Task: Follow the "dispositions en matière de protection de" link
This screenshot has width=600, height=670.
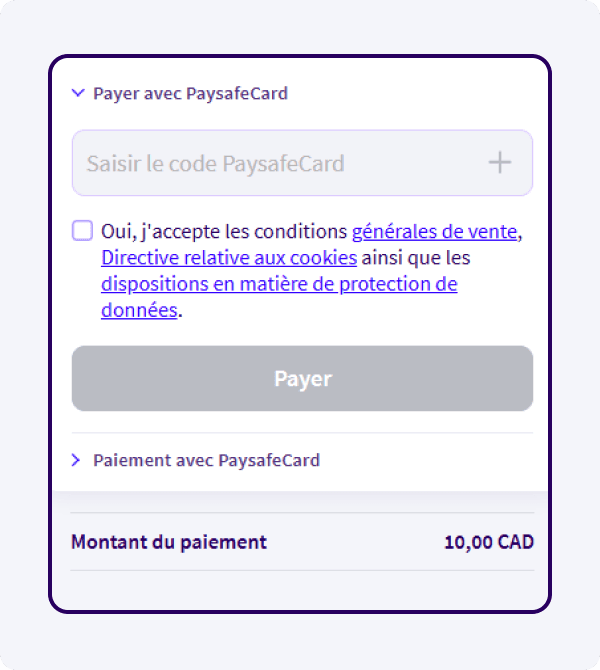Action: tap(279, 284)
